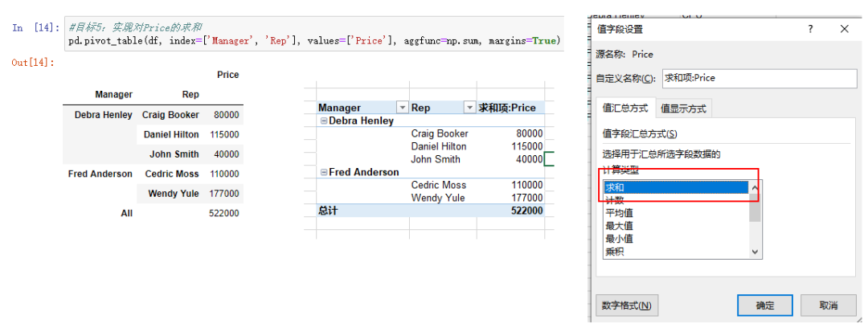Collapse the Fred Anderson group

tap(324, 172)
